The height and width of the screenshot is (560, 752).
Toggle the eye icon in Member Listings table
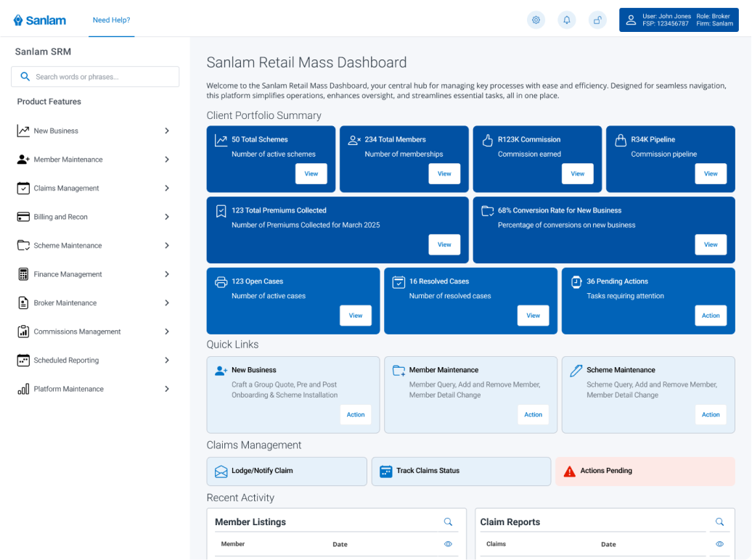(448, 544)
